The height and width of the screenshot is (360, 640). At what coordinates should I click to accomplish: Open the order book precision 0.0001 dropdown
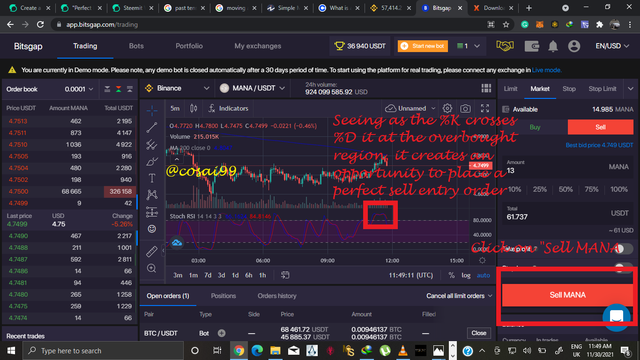79,89
